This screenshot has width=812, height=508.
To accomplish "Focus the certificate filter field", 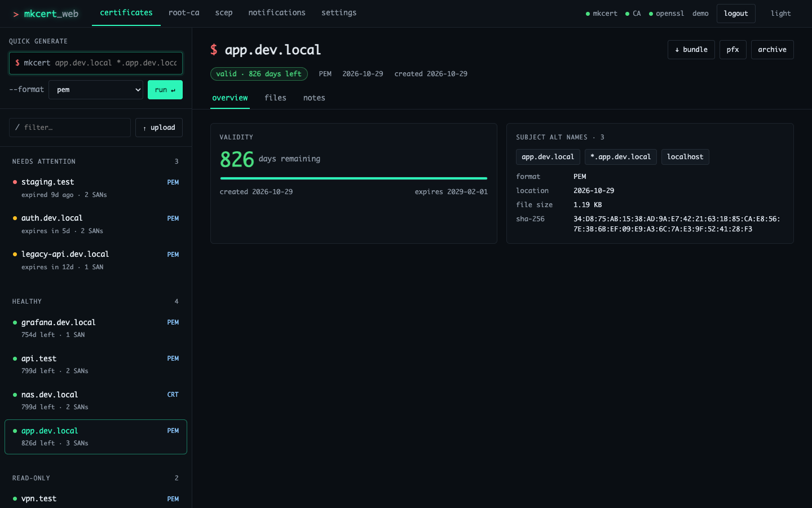I will 70,128.
